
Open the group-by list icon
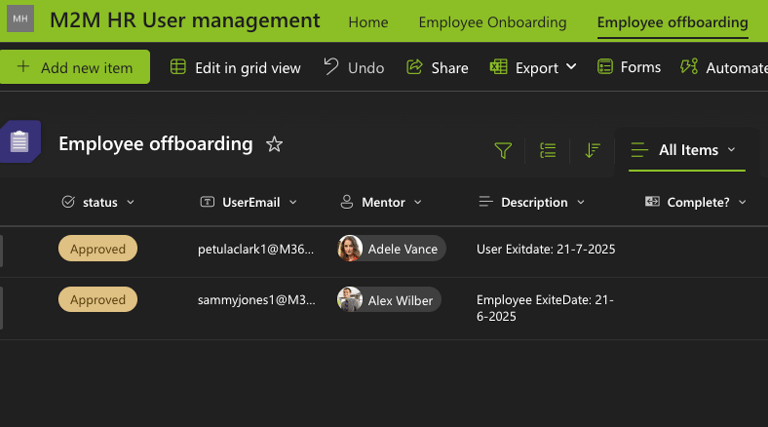(x=548, y=150)
